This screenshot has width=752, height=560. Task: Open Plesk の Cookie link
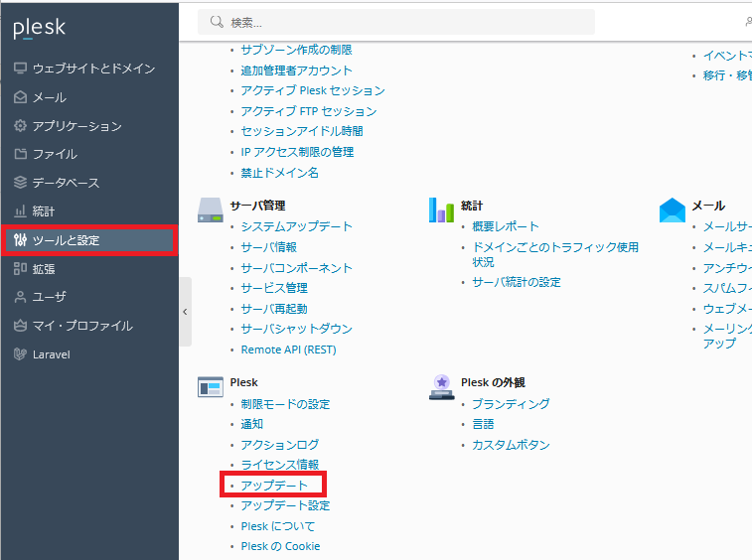click(280, 546)
